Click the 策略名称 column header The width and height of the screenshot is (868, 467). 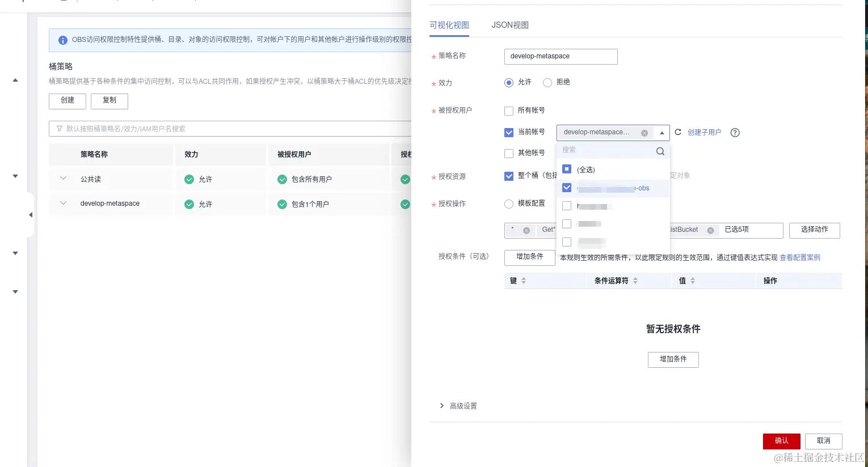tap(94, 155)
